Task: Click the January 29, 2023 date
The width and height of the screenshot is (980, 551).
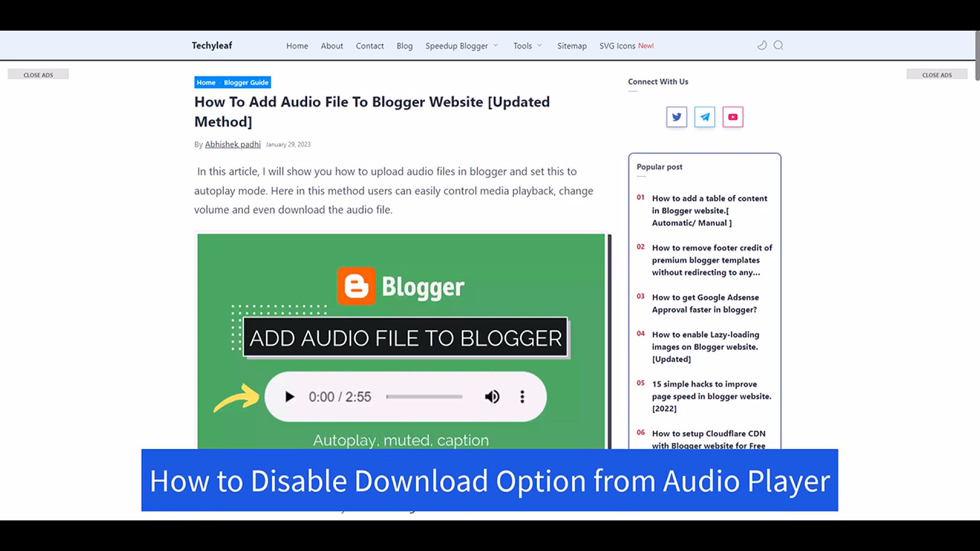Action: pos(288,145)
